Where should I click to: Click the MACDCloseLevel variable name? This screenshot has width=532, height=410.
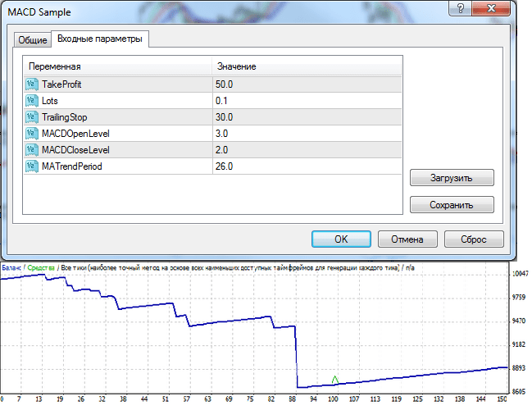click(x=75, y=150)
